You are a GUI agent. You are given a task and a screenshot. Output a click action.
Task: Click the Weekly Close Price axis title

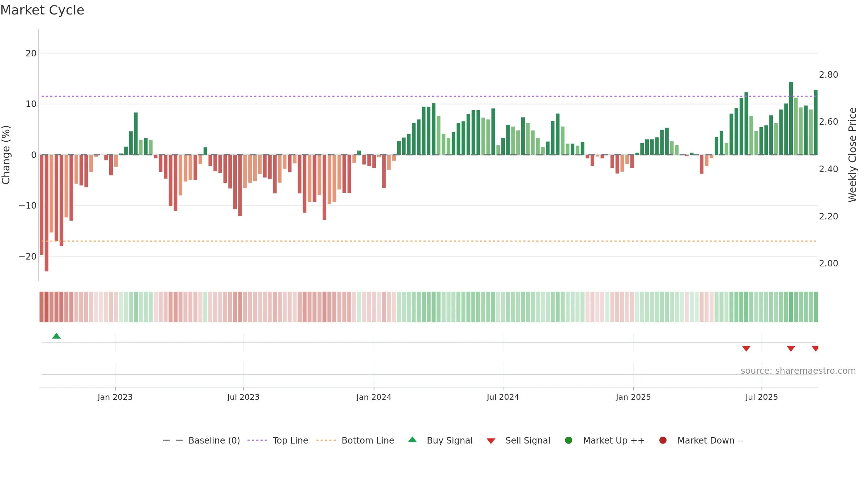coord(852,155)
